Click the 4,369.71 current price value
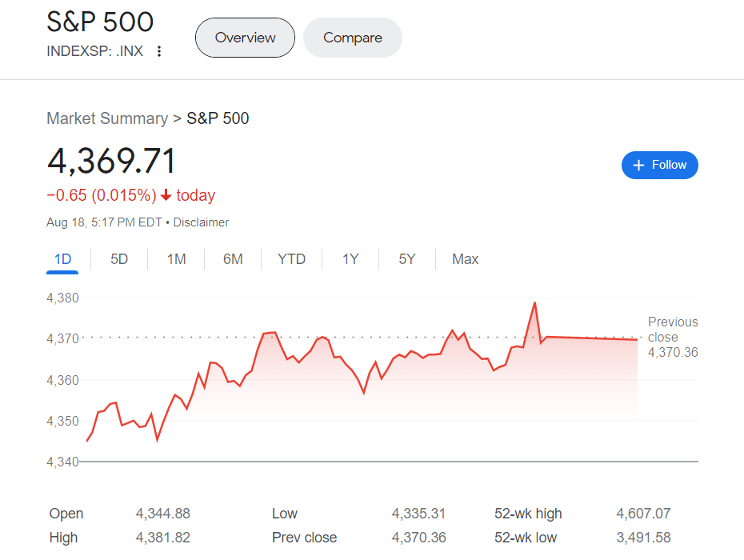 [x=111, y=161]
